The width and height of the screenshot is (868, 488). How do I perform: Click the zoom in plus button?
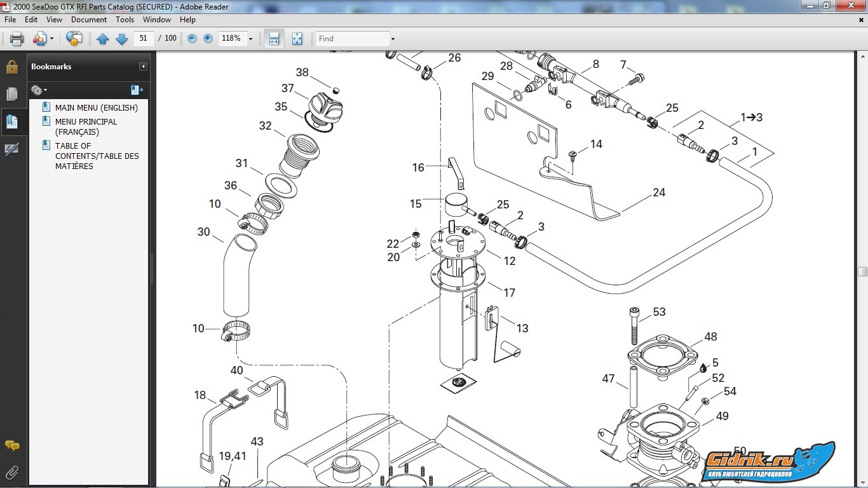[208, 39]
